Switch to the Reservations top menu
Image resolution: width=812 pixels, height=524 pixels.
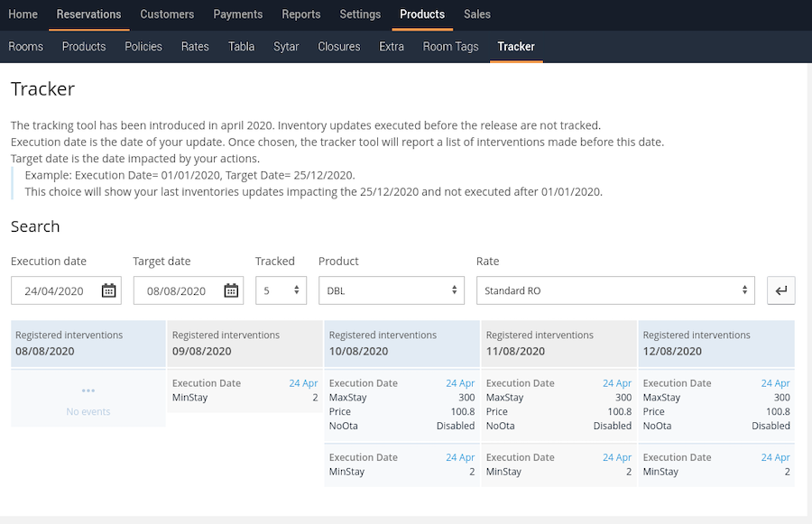pos(89,14)
